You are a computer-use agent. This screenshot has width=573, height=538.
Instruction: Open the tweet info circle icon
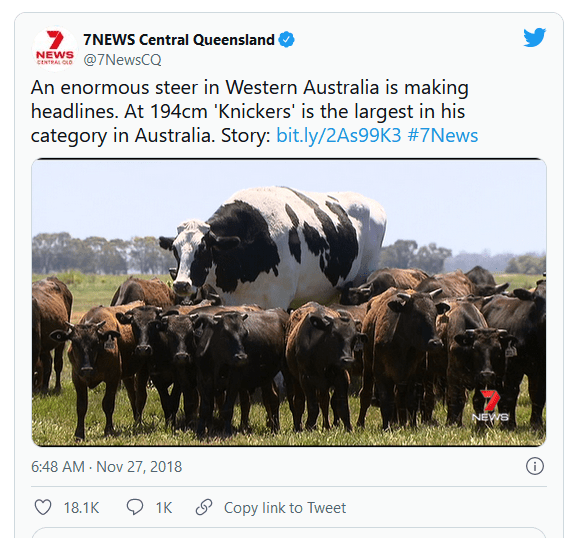(535, 466)
